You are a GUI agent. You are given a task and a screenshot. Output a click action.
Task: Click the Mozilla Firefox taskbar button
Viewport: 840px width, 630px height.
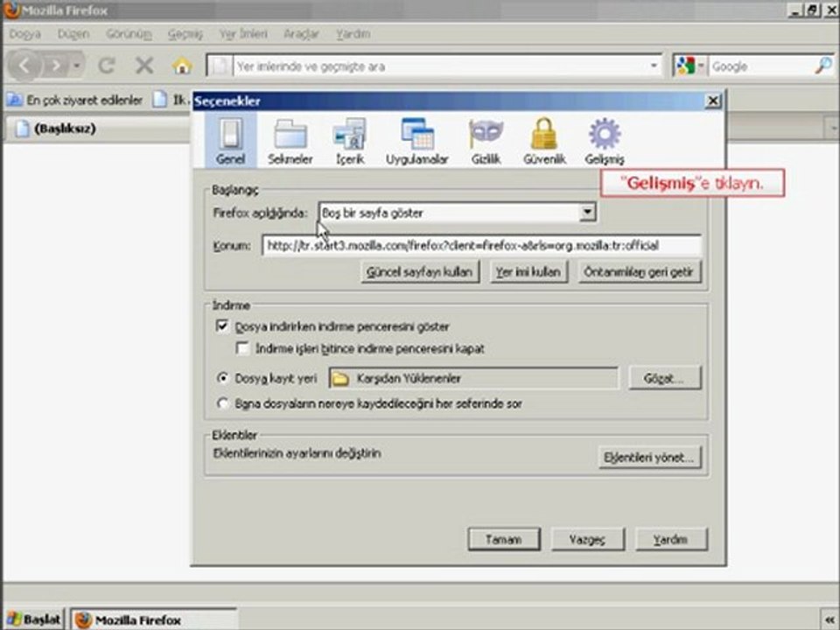(154, 619)
